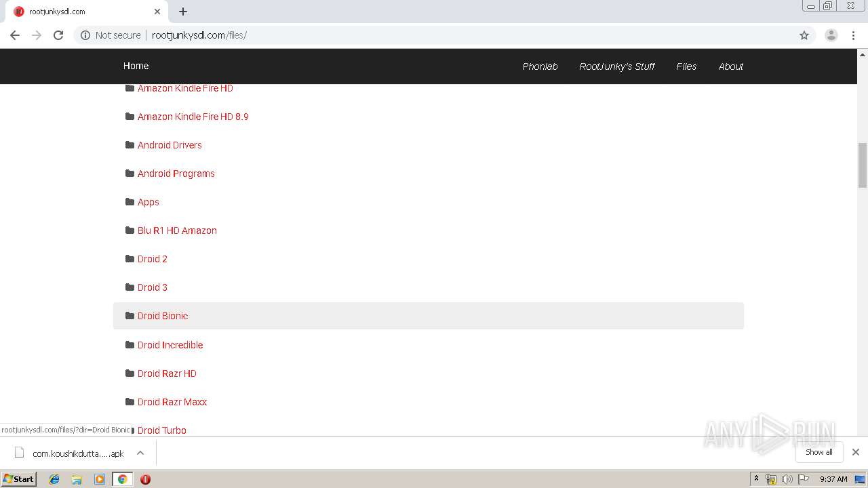Click folder icon beside Droid 2

click(130, 258)
